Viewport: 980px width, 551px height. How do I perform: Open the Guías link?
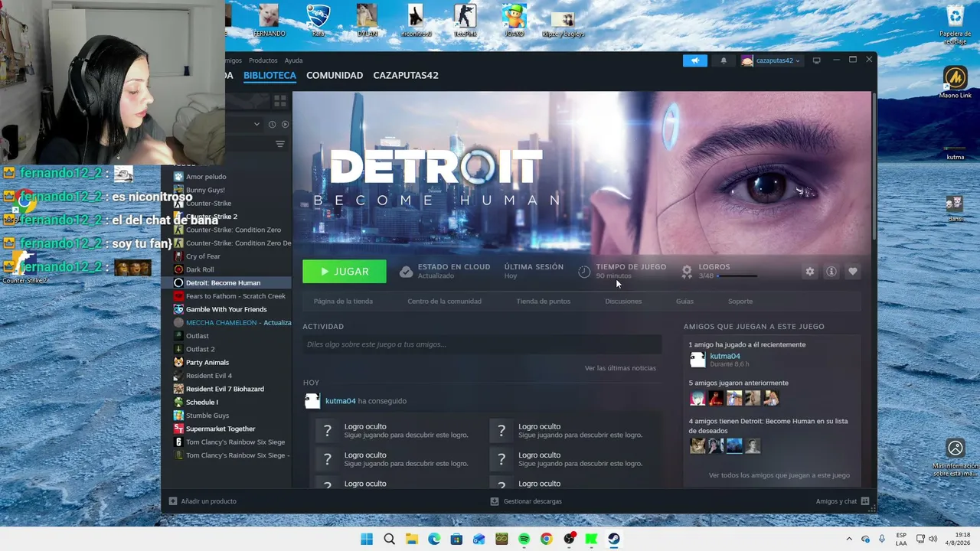pyautogui.click(x=684, y=302)
